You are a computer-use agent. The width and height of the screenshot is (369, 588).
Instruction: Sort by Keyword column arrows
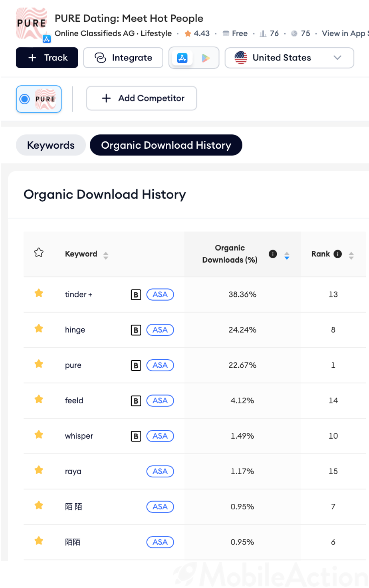point(106,255)
